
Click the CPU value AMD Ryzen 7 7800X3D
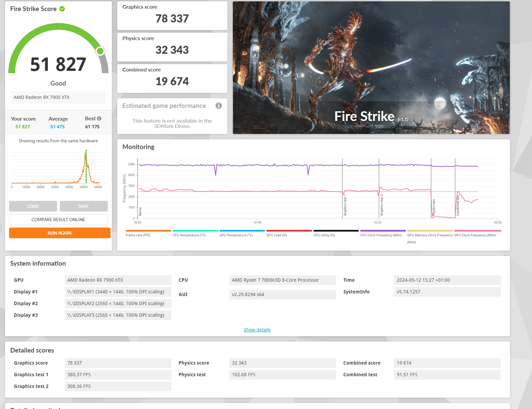coord(283,280)
